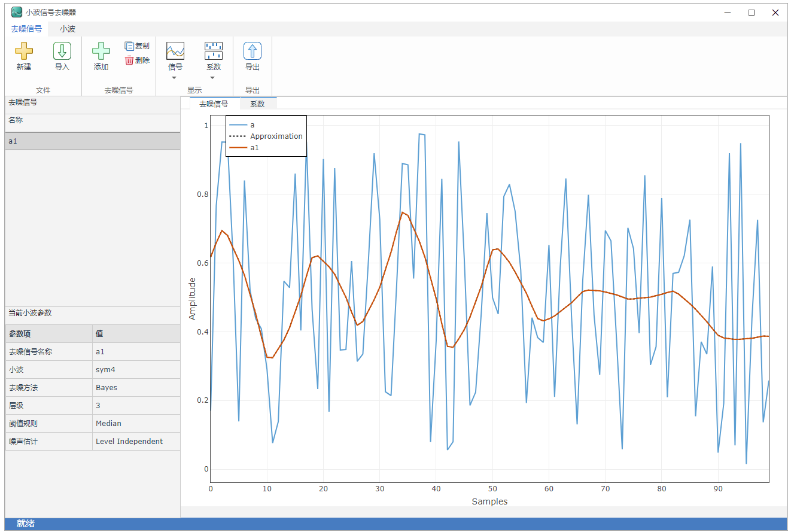Screen dimensions: 791x532
Task: Click the 就绪 status bar text
Action: (x=26, y=524)
